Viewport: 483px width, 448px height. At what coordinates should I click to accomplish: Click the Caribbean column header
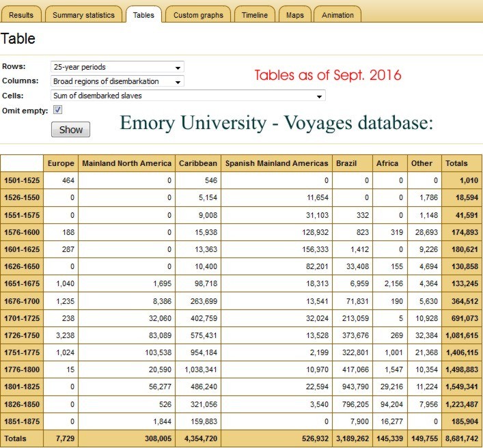(198, 163)
